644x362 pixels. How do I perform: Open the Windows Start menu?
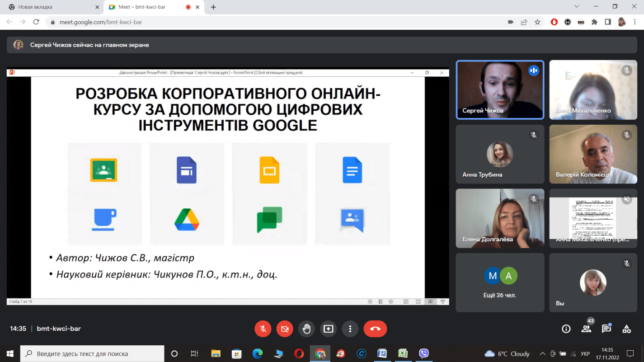pos(10,353)
